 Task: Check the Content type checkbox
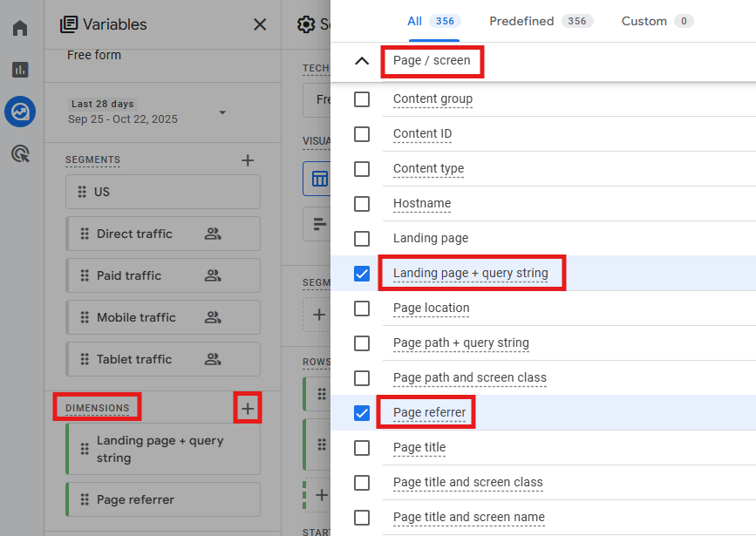(362, 169)
